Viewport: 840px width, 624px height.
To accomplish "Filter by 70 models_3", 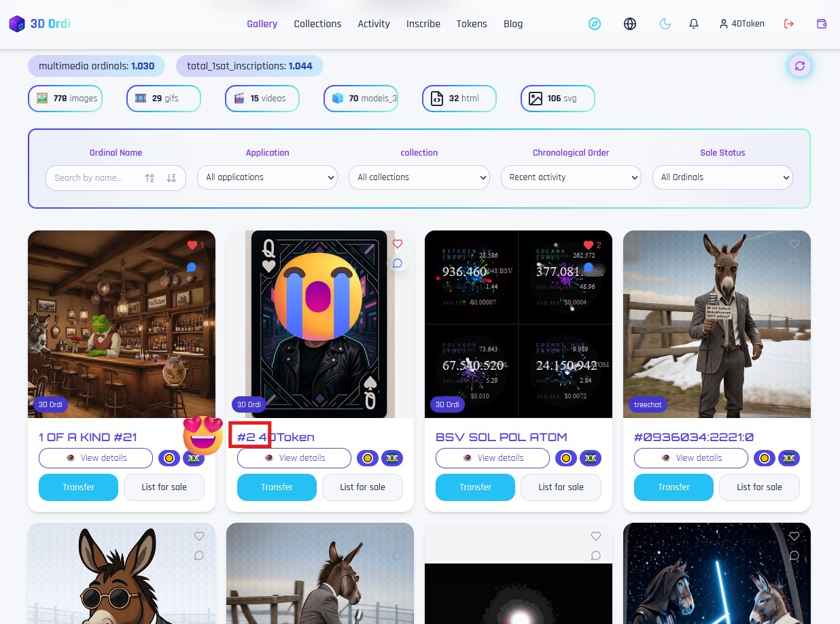I will pos(361,99).
